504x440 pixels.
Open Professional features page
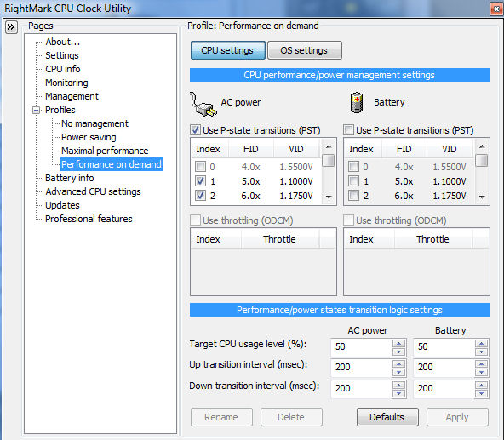89,219
